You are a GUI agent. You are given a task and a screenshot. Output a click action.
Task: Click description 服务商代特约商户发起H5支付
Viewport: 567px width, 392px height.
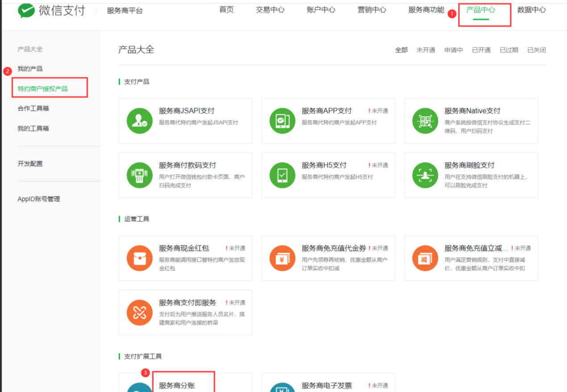click(337, 177)
